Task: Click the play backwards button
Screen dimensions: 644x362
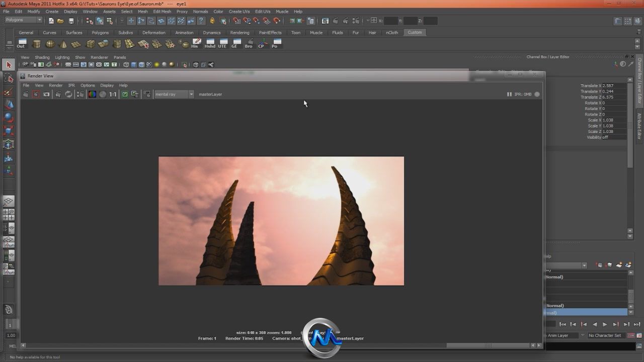Action: [x=594, y=324]
